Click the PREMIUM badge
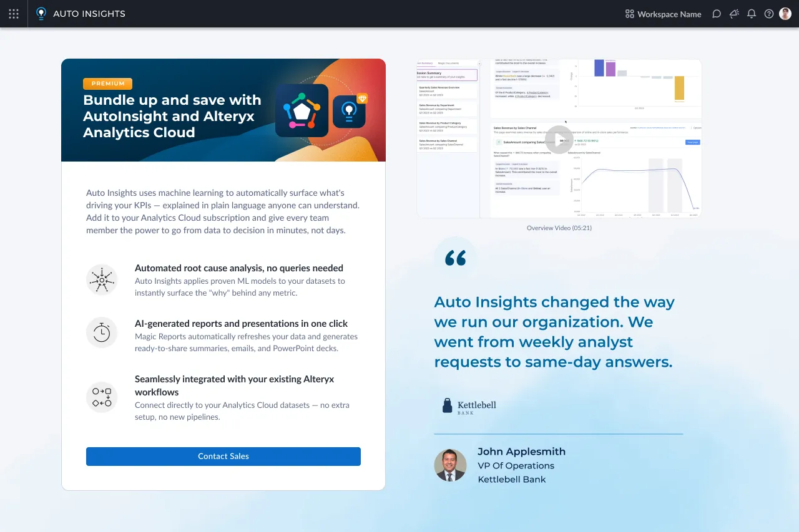Viewport: 799px width, 532px height. [x=107, y=84]
